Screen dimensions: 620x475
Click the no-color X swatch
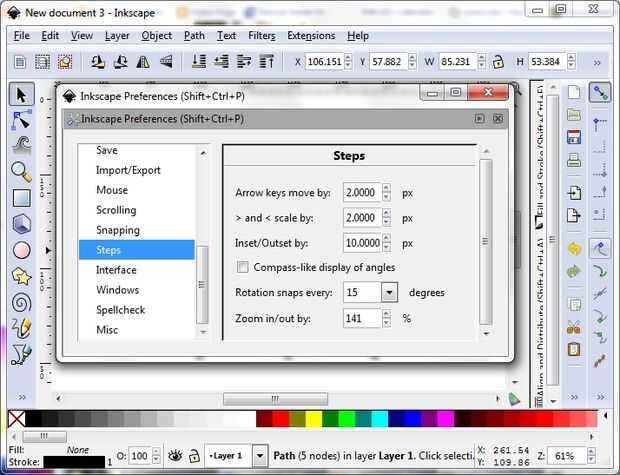pos(17,419)
